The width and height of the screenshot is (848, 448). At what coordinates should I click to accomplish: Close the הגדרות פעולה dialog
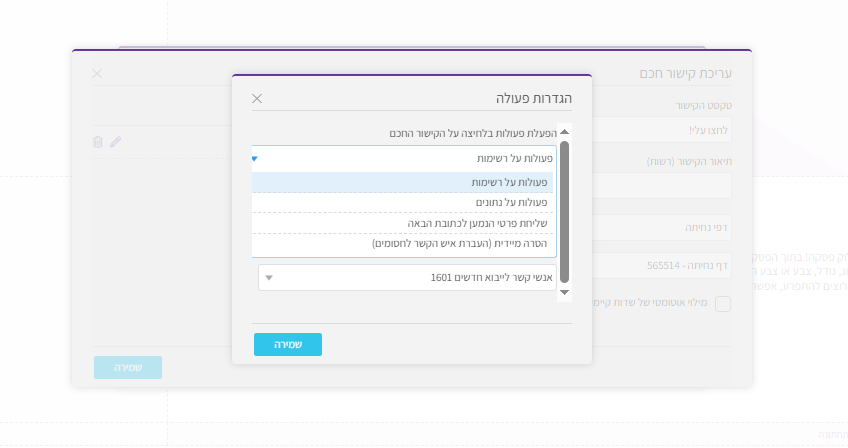[x=257, y=98]
